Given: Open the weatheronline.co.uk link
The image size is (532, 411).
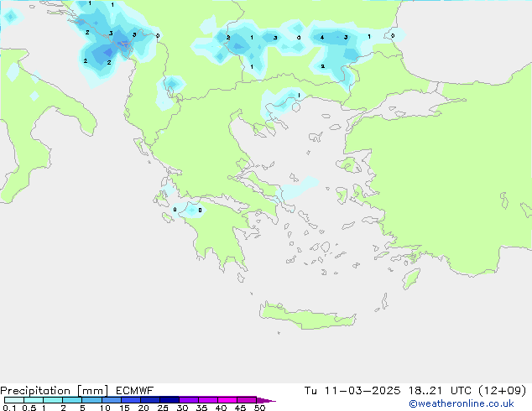Looking at the screenshot, I should click(x=462, y=403).
